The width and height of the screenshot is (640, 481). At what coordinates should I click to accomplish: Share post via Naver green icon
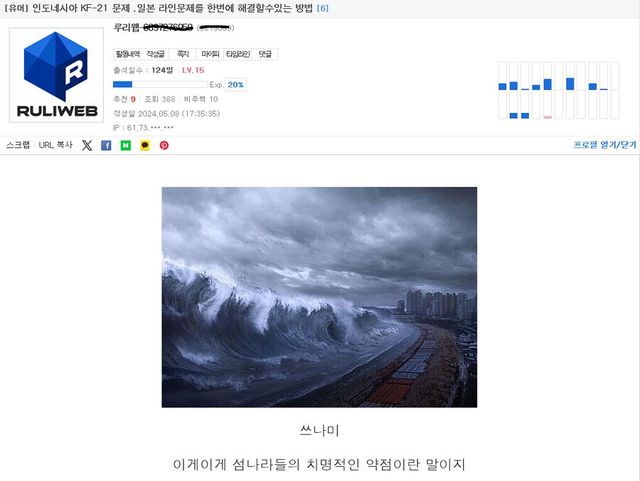point(126,145)
